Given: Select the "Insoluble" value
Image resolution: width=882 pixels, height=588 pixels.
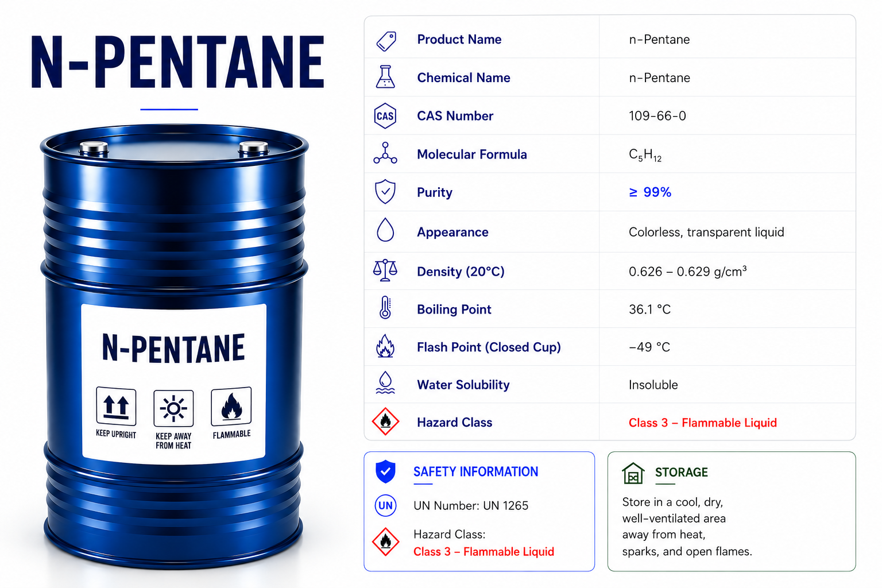Looking at the screenshot, I should point(653,385).
